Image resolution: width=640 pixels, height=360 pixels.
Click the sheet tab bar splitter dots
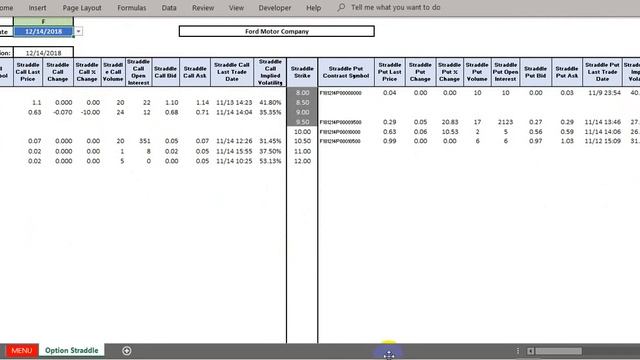518,351
